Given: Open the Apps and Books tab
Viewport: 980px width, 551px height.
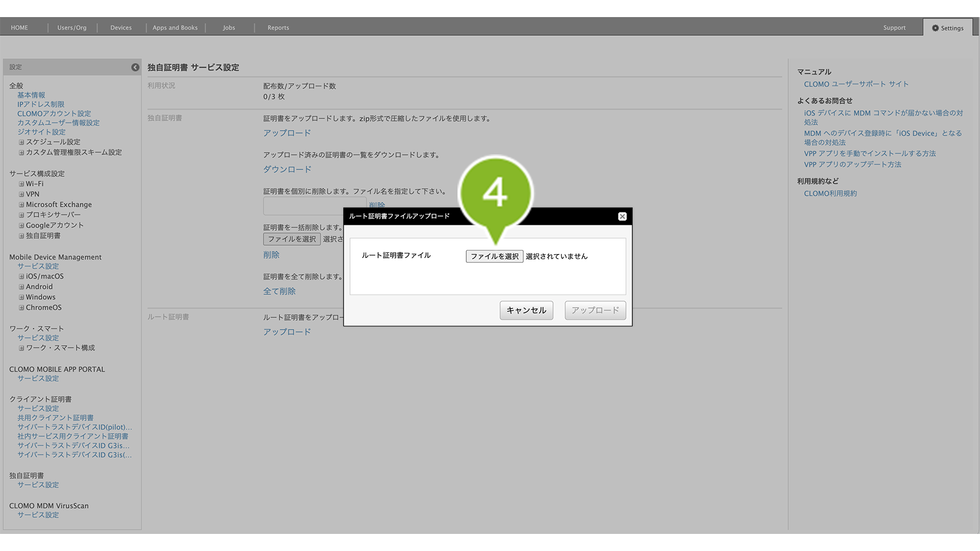Looking at the screenshot, I should pos(175,28).
